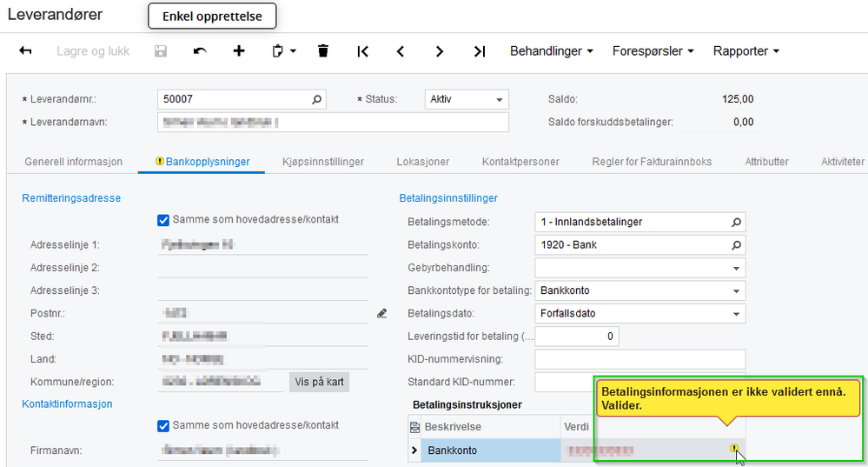Click the save disk icon
868x467 pixels.
pos(161,51)
